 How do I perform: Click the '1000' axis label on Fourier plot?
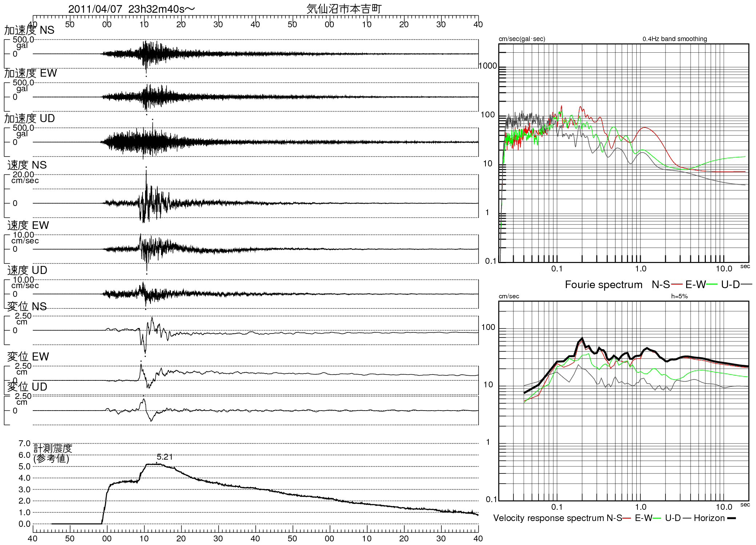(x=488, y=66)
